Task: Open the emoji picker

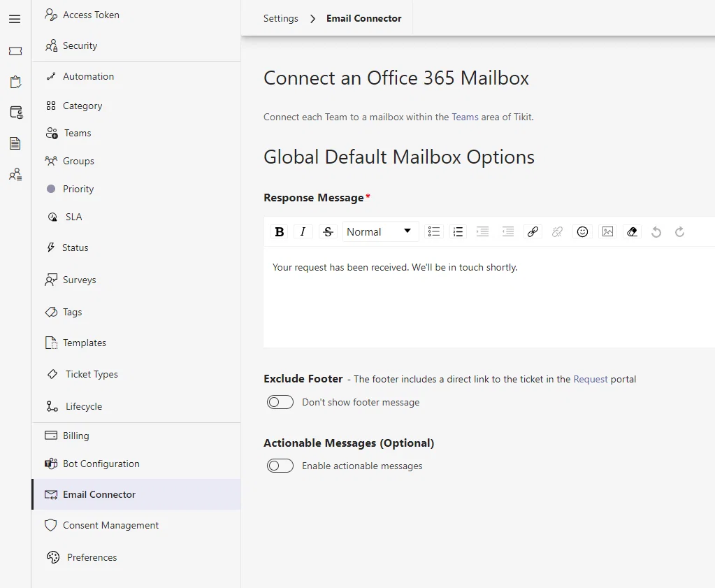Action: (x=582, y=231)
